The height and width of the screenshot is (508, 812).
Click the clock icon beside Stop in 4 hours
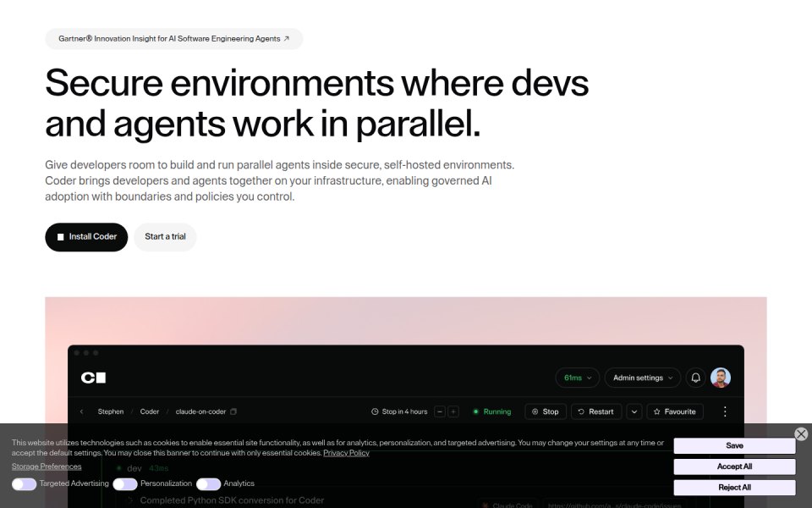(x=375, y=411)
